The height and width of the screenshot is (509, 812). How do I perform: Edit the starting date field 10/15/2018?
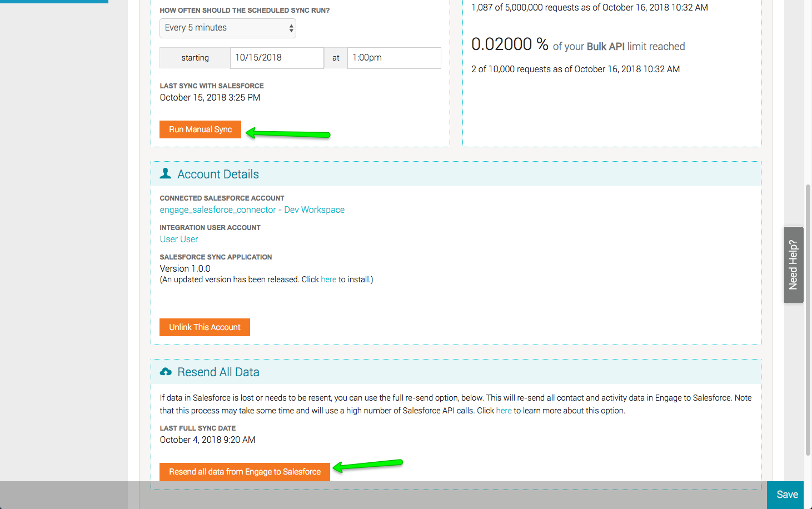point(277,58)
